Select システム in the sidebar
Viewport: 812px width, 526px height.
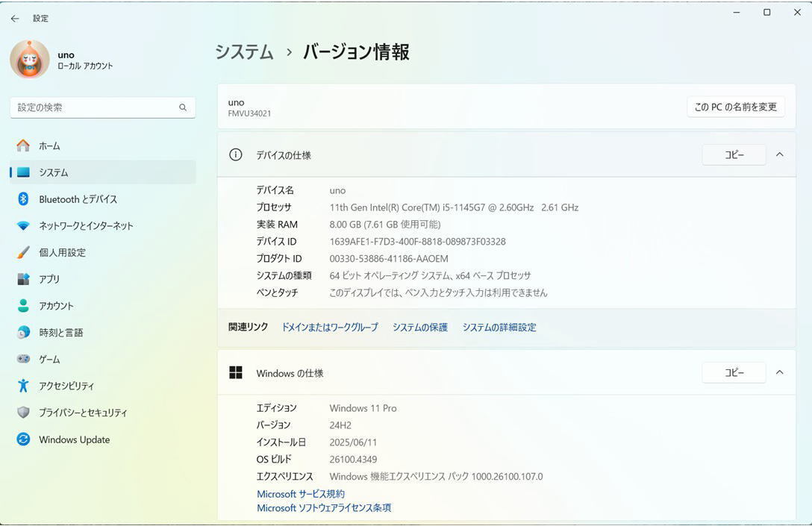click(x=103, y=172)
